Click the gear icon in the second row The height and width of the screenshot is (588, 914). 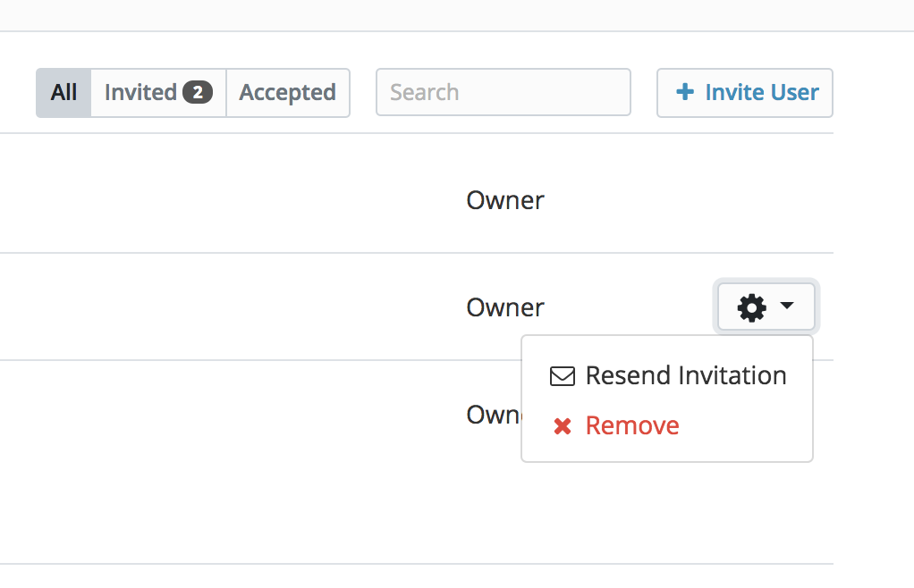[x=752, y=307]
